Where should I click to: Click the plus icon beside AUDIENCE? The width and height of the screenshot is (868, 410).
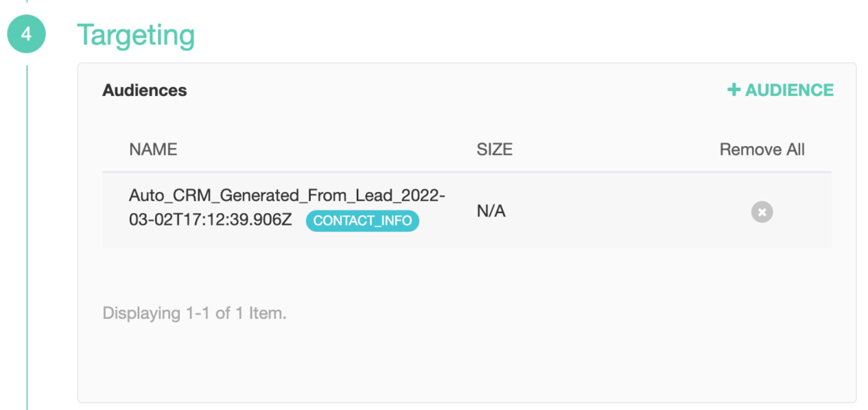[x=734, y=90]
